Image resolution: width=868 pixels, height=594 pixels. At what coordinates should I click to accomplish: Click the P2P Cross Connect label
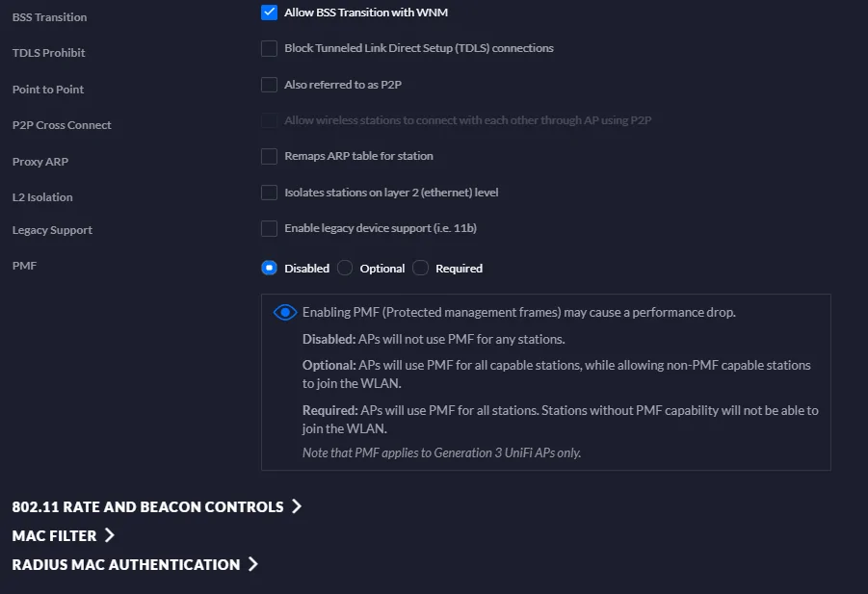pos(62,125)
